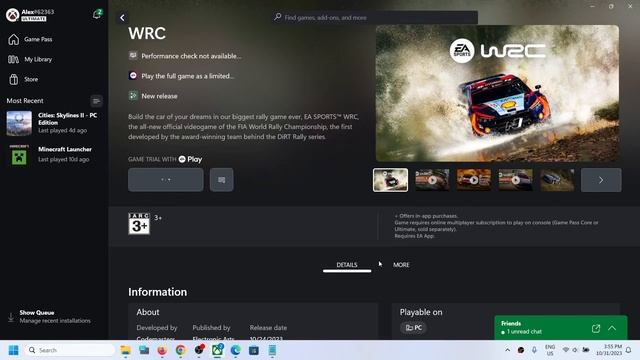
Task: Open Minecraft Launcher from recents
Action: [54, 154]
